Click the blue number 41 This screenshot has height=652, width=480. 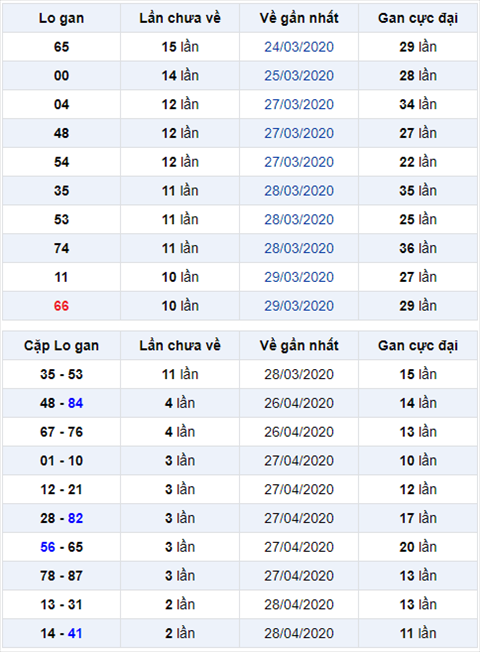coord(75,633)
